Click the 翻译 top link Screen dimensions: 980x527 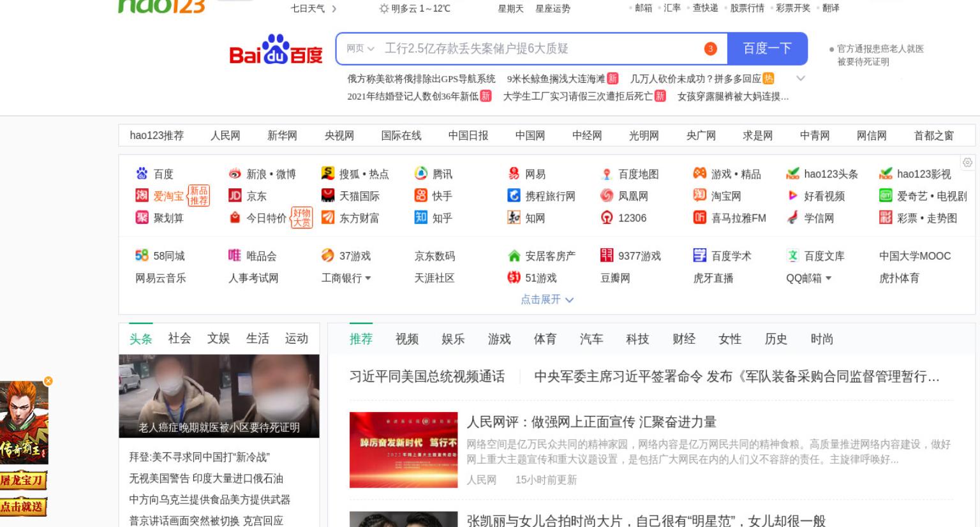click(831, 8)
